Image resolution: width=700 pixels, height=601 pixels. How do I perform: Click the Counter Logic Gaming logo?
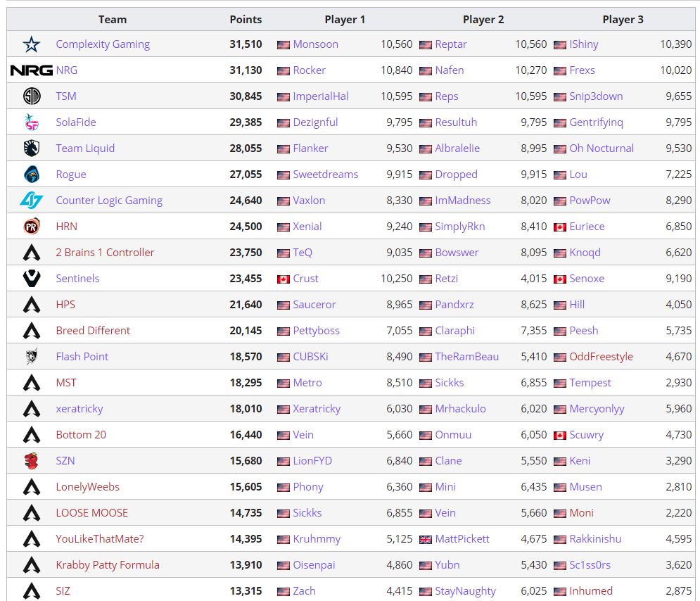pos(30,200)
